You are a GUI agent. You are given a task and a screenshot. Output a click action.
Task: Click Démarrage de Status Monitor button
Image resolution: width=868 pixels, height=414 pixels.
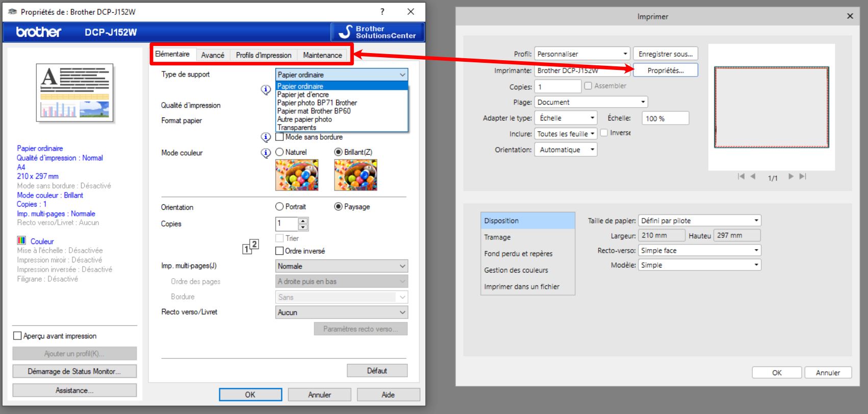click(x=74, y=371)
